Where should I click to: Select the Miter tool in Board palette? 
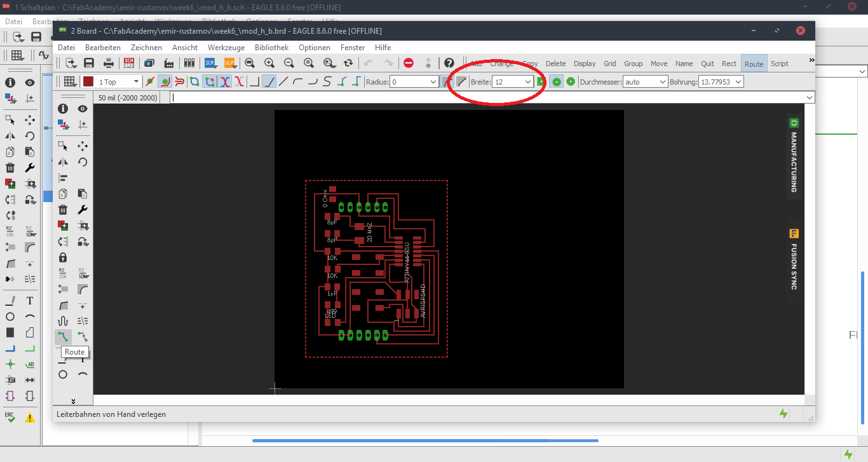[83, 289]
